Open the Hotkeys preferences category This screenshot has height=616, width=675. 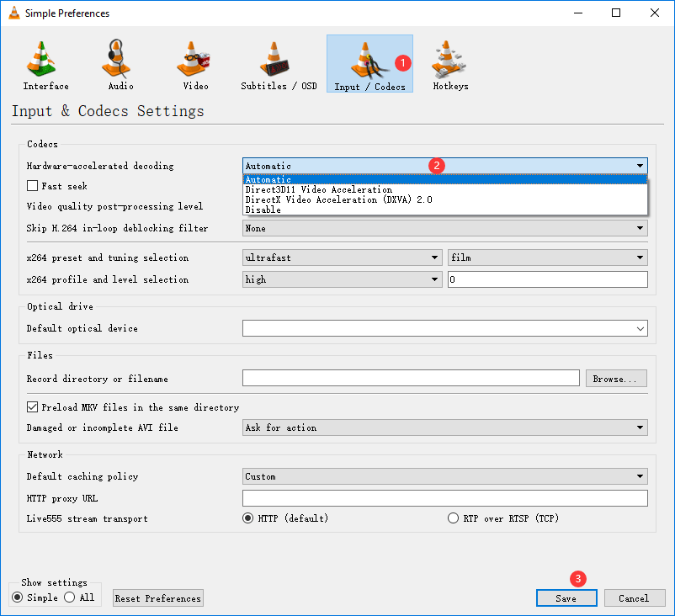[x=450, y=65]
